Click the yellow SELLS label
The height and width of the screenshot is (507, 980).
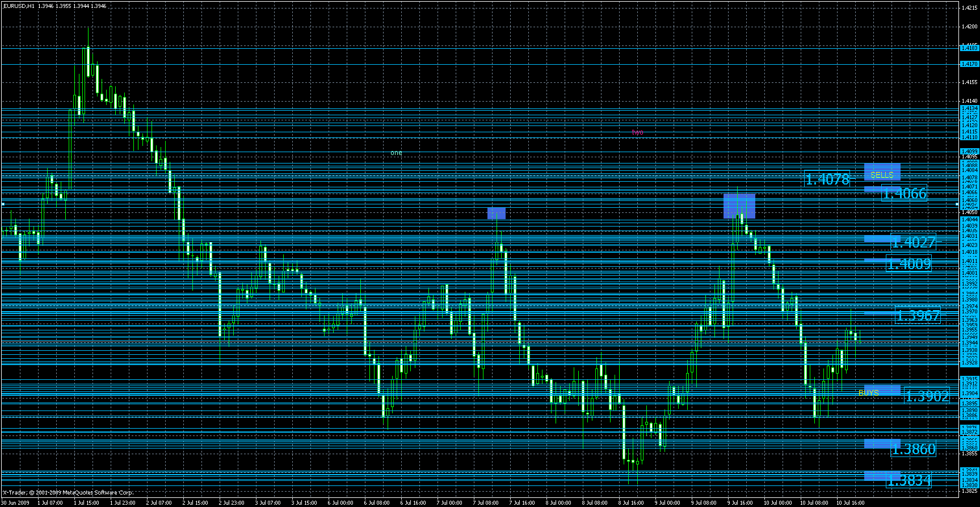tap(882, 175)
